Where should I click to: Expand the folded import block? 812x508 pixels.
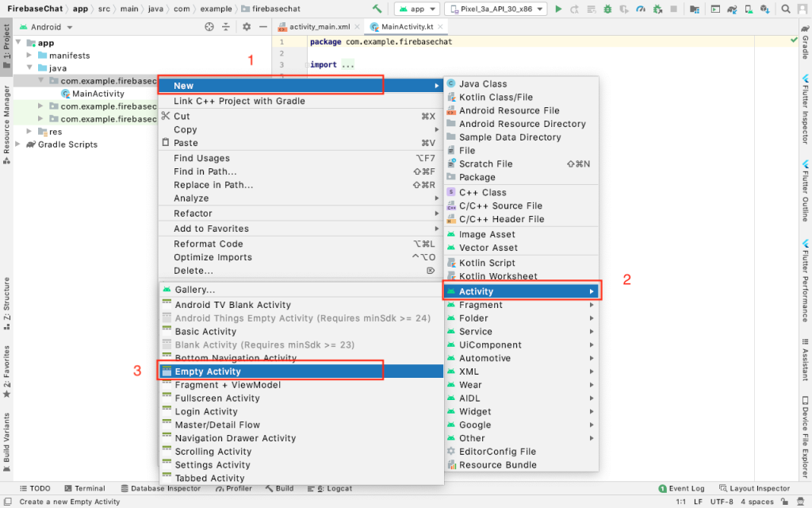[347, 65]
